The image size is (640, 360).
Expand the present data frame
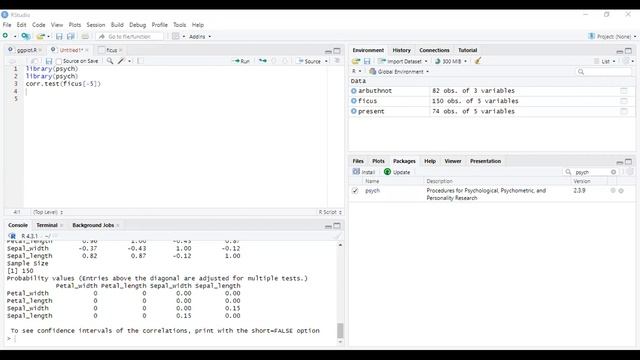[354, 111]
